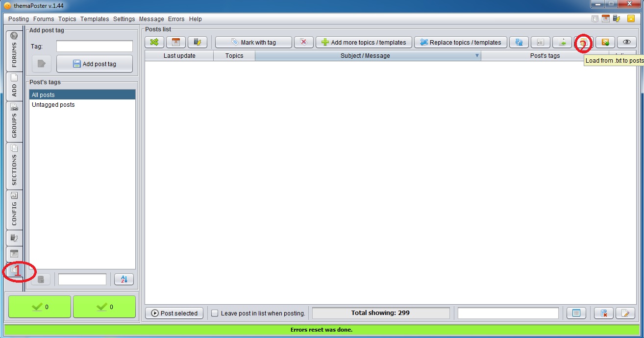This screenshot has width=644, height=338.
Task: Click the yellow minimize-to-tray icon
Action: click(x=631, y=19)
